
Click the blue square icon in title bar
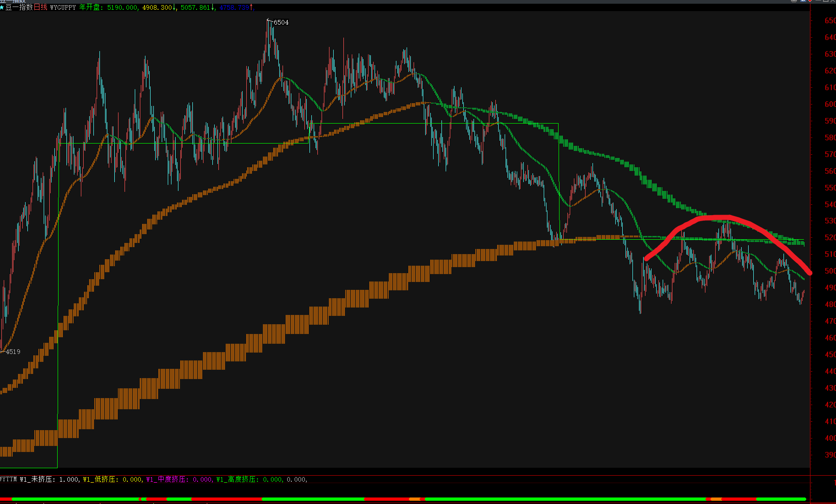coord(803,1)
